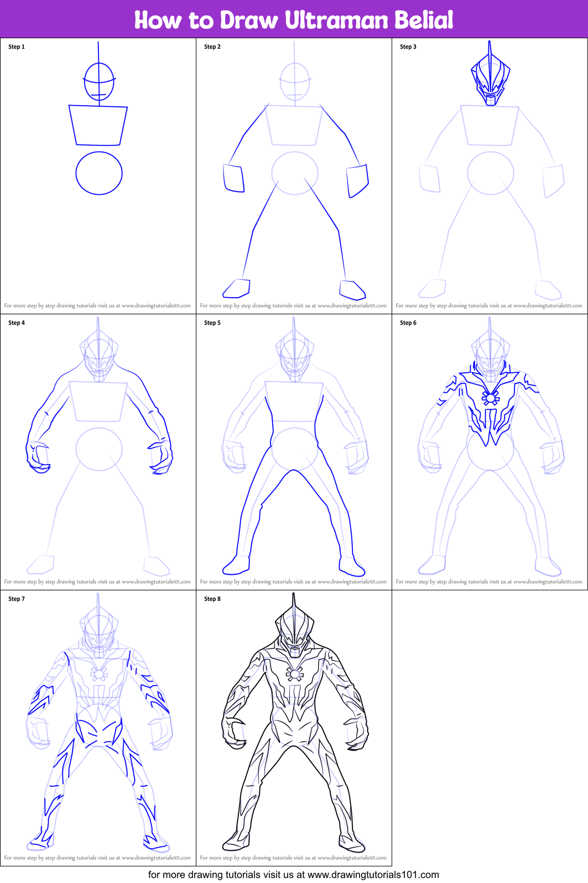
Task: Click the website caption under Step 8
Action: pyautogui.click(x=293, y=858)
